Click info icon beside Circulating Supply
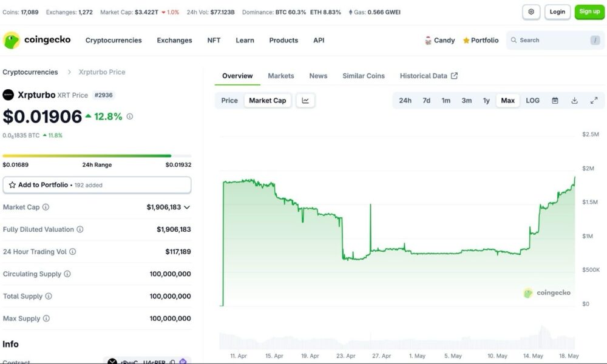Screen dimensions: 607x364 pyautogui.click(x=67, y=274)
